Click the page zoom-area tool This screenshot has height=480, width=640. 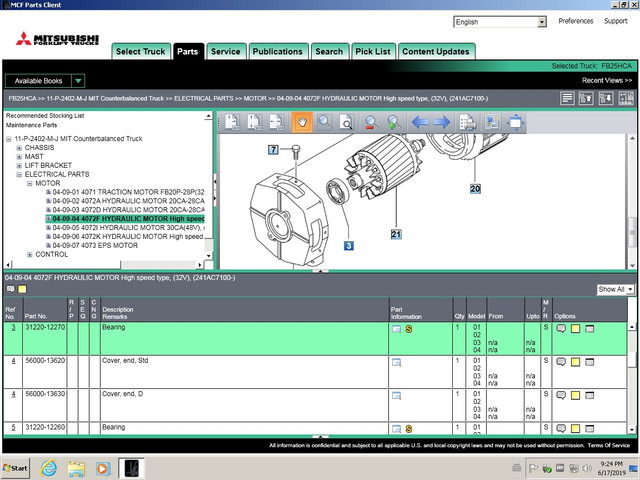pos(347,122)
